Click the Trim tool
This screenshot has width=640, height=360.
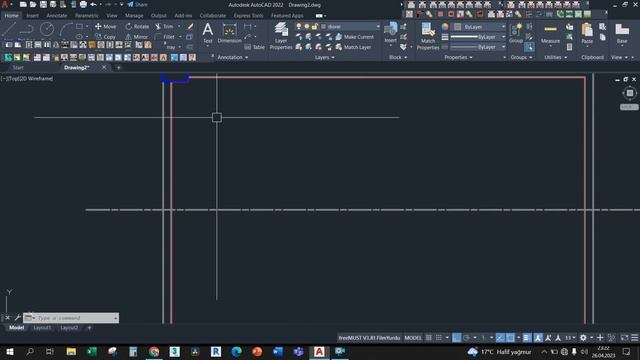[164, 27]
